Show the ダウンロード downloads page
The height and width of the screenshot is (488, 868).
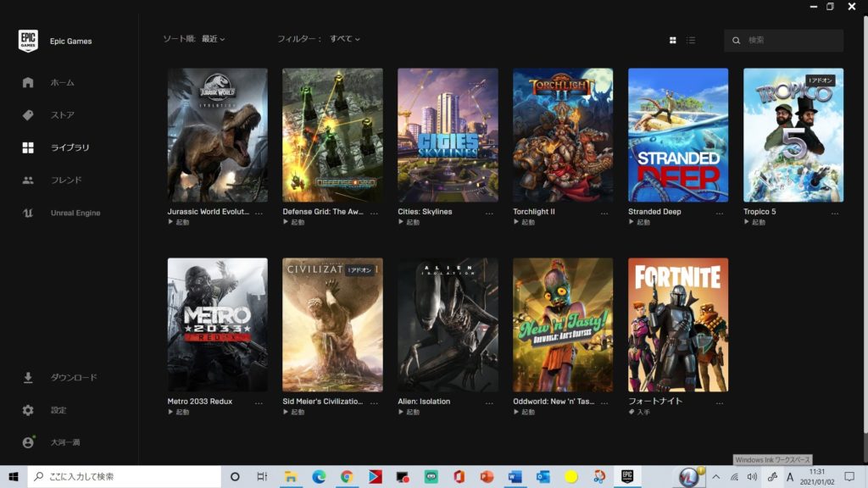tap(74, 377)
